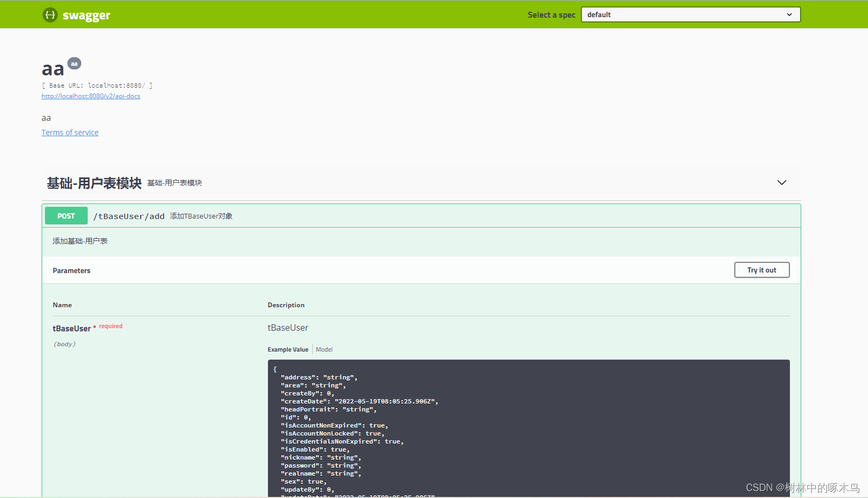868x498 pixels.
Task: Click the 基础-用户表模块 section title
Action: pyautogui.click(x=94, y=183)
